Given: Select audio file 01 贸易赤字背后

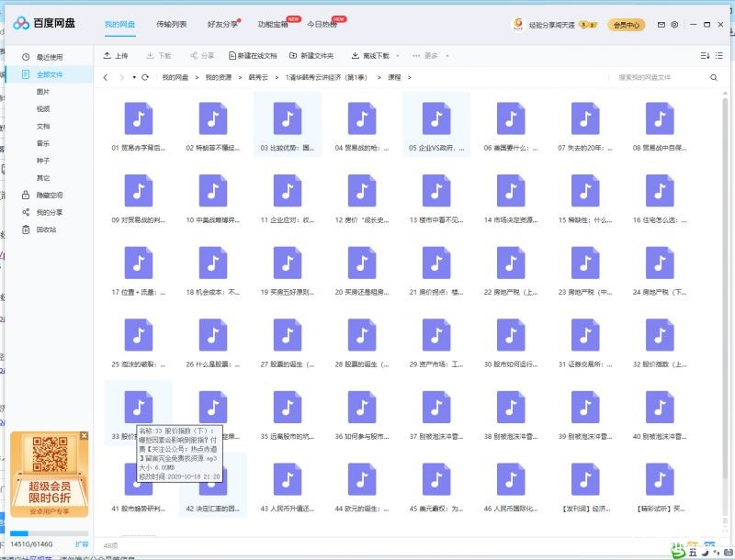Looking at the screenshot, I should point(139,127).
